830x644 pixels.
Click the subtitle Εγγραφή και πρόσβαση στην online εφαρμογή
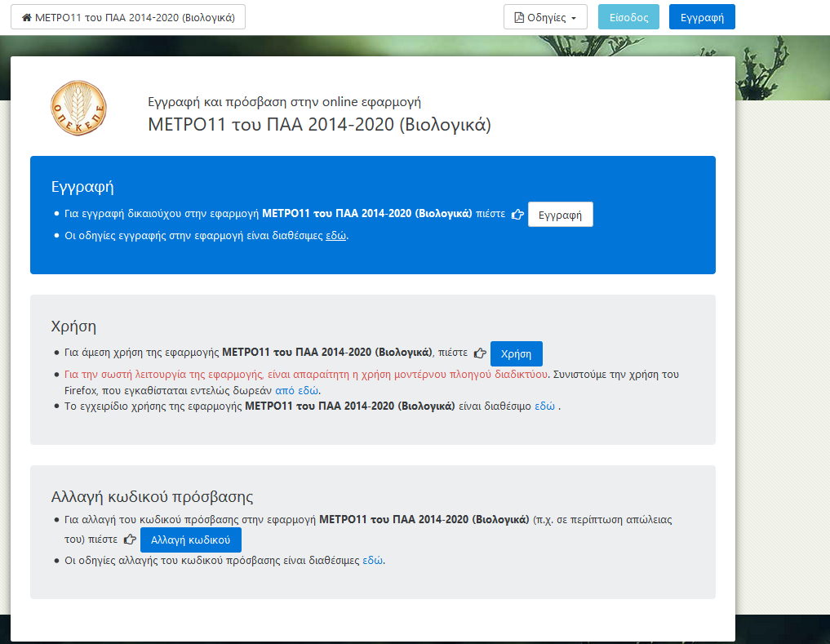point(284,102)
